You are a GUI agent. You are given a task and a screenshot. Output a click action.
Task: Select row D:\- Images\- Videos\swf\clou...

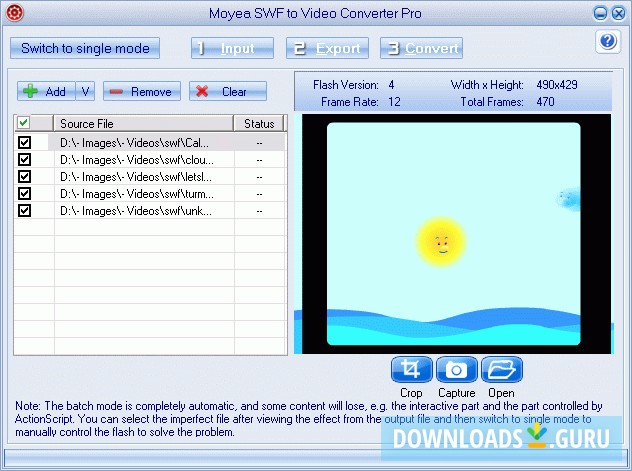coord(150,160)
